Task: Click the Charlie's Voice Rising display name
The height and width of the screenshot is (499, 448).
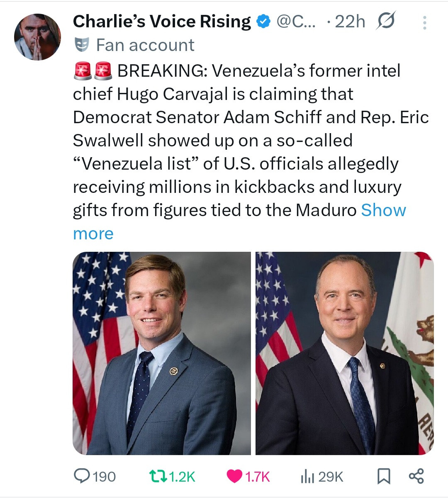Action: (162, 22)
